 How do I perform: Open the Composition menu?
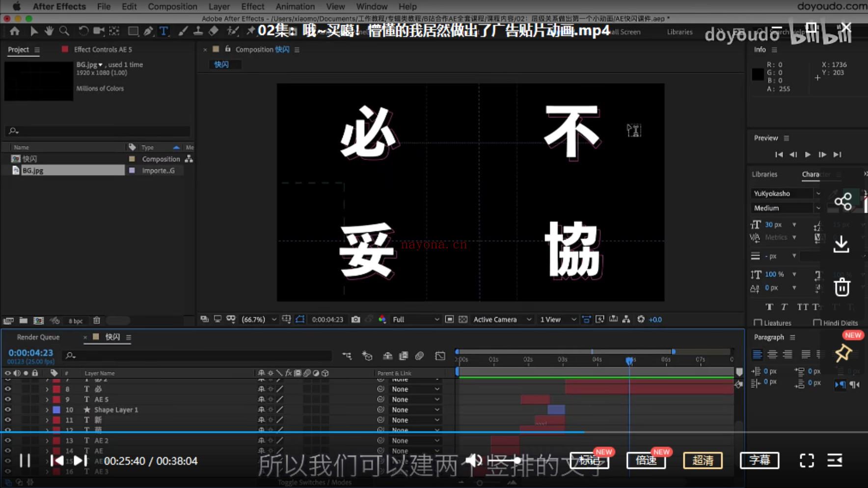click(172, 6)
